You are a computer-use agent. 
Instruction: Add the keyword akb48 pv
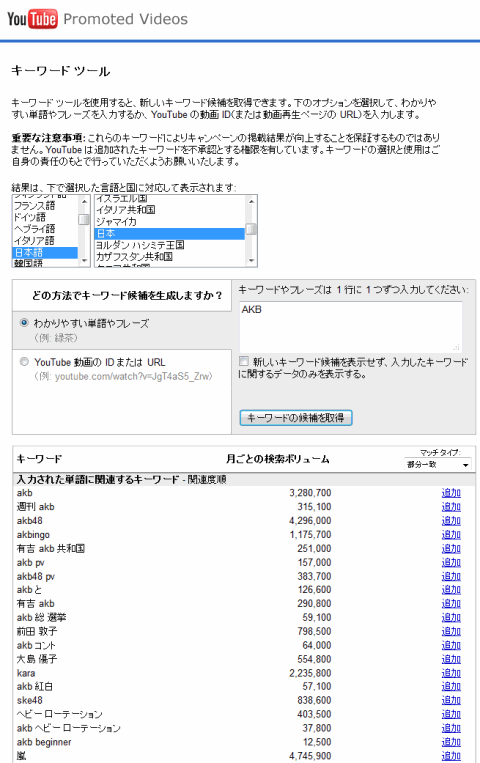tap(451, 576)
